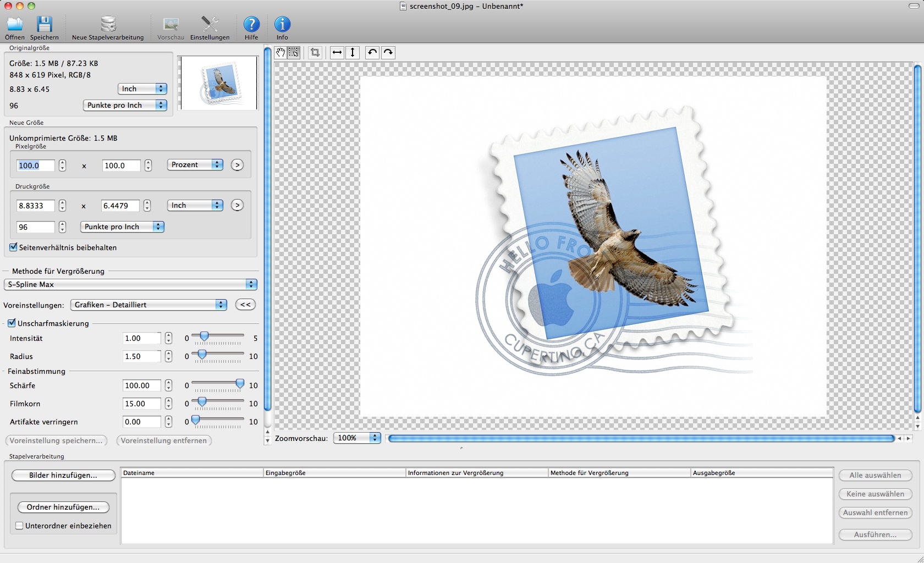Click Ordner hinzufügen... button

tap(63, 507)
